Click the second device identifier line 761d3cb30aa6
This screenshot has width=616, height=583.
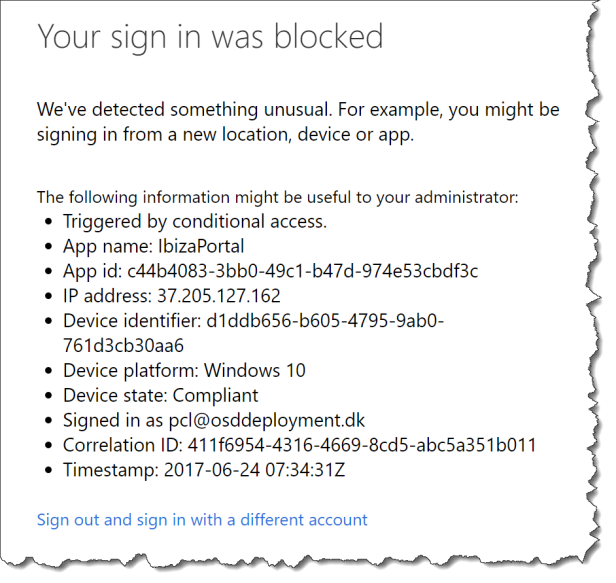[123, 346]
